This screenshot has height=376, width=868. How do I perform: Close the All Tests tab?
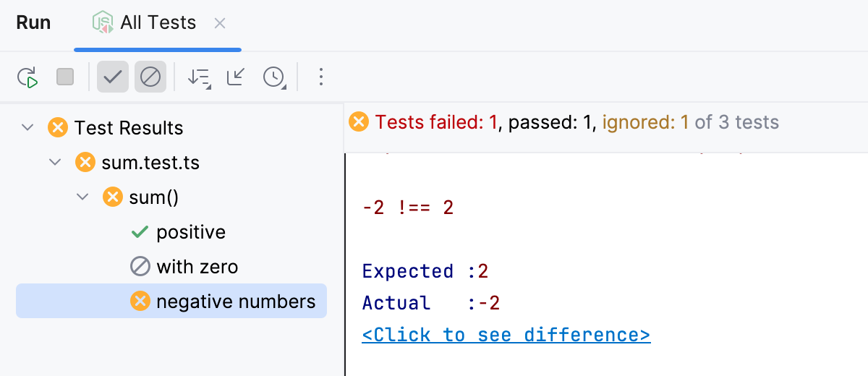(220, 23)
